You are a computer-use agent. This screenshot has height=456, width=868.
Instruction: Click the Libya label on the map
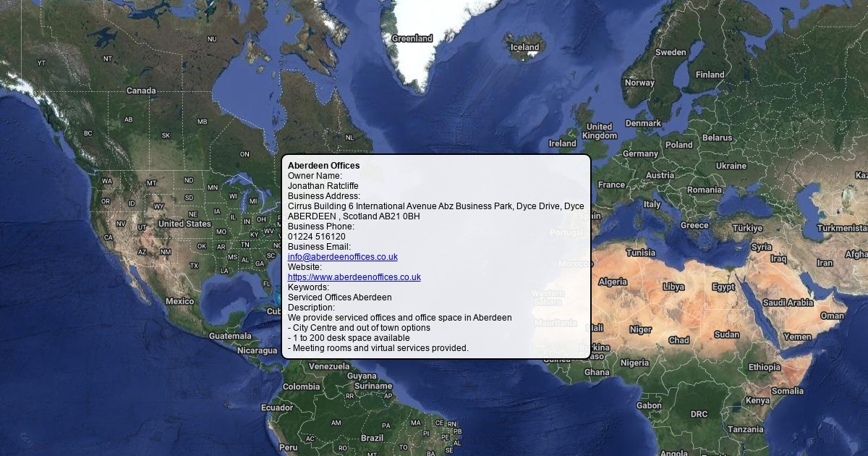pyautogui.click(x=673, y=287)
